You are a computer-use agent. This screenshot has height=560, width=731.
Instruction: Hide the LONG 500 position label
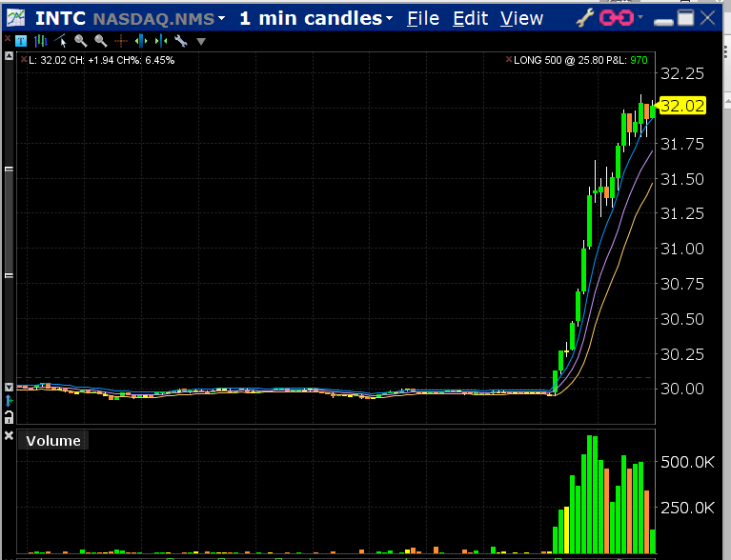point(508,60)
